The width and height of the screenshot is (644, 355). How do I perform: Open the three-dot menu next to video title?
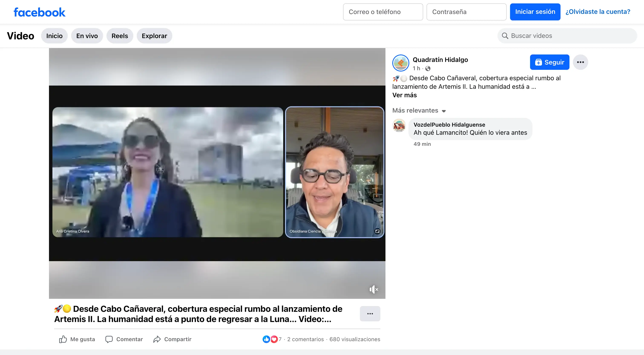click(x=370, y=313)
